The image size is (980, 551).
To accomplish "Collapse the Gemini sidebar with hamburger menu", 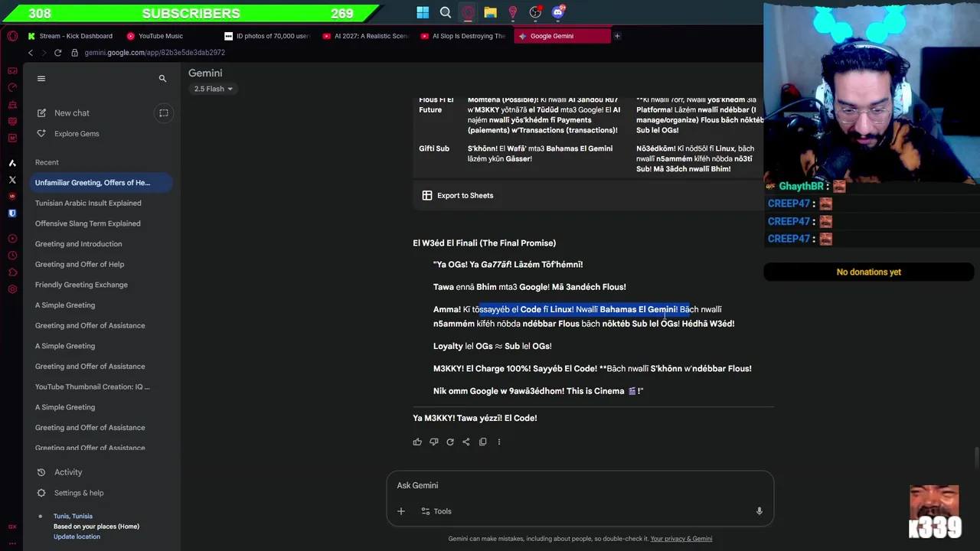I will point(41,78).
